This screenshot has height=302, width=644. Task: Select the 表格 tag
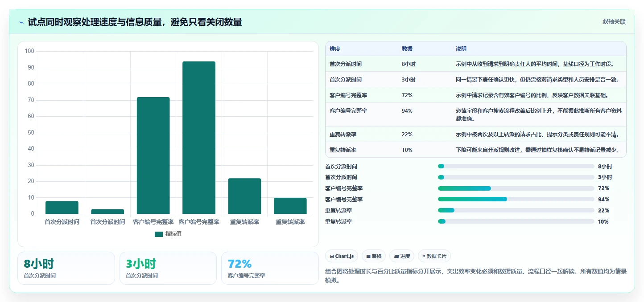point(374,256)
